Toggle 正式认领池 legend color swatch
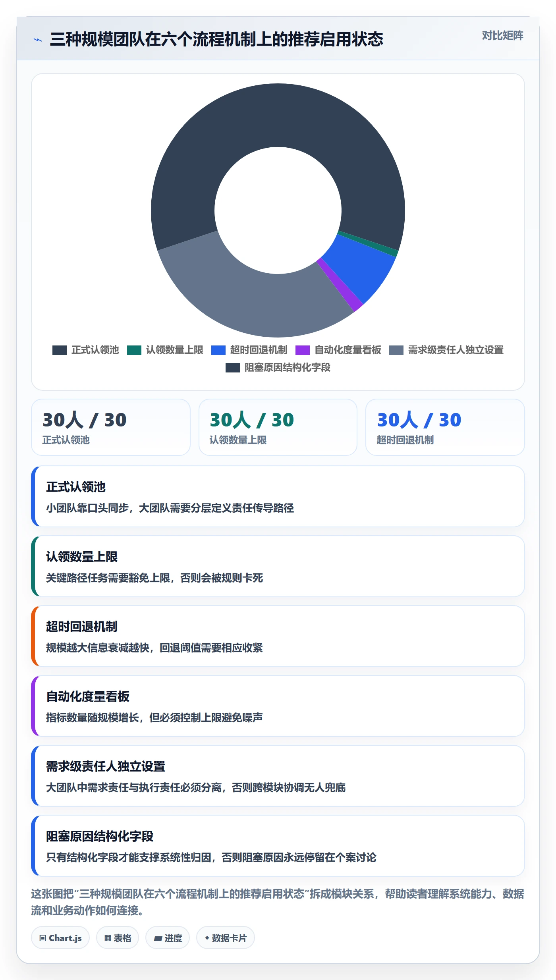 pyautogui.click(x=60, y=350)
